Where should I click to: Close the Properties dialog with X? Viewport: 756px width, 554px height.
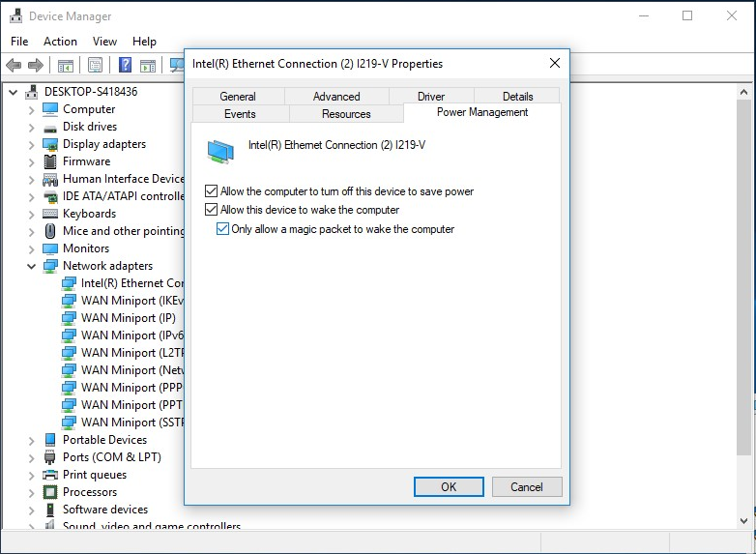coord(555,63)
